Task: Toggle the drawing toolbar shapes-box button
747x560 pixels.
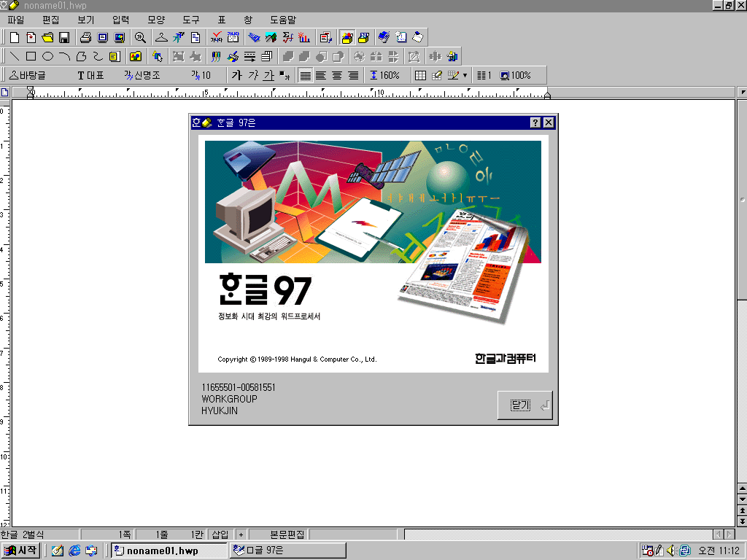Action: click(x=347, y=38)
